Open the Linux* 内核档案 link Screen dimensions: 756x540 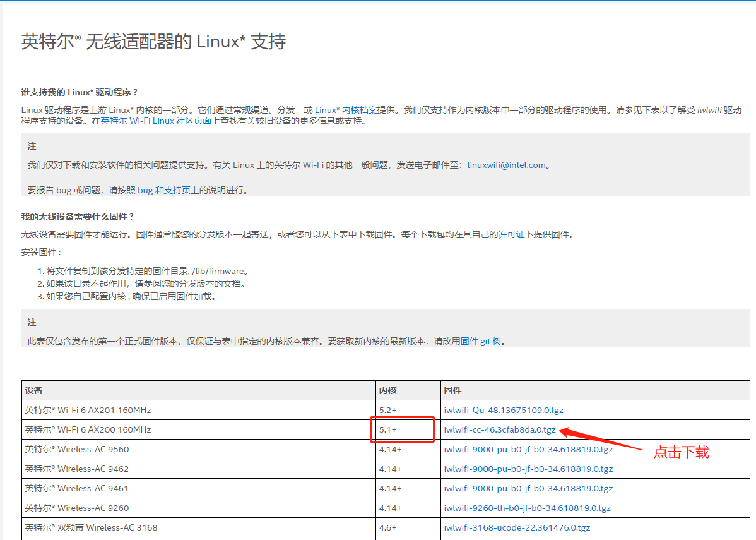pyautogui.click(x=346, y=110)
